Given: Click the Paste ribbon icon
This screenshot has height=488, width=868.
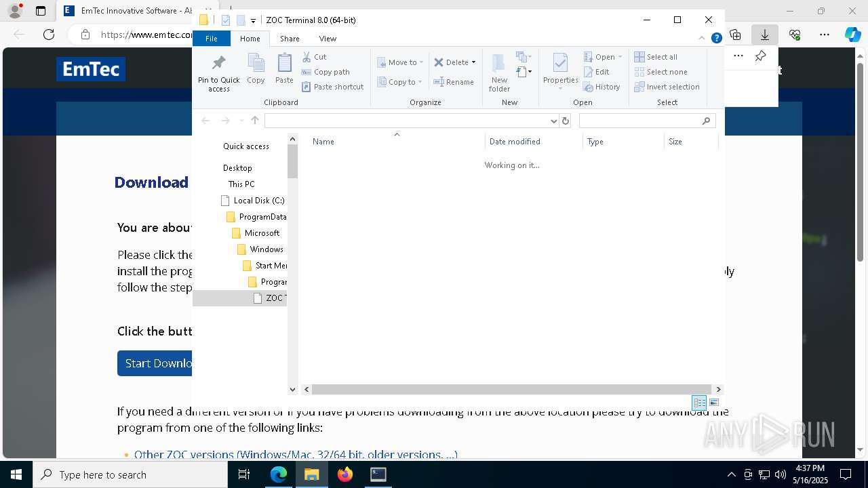Looking at the screenshot, I should [x=284, y=68].
